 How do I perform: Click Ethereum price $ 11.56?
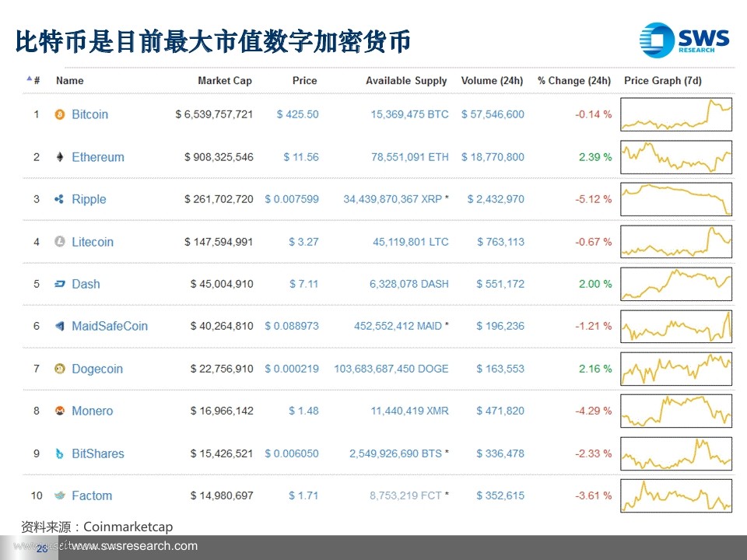pos(301,157)
